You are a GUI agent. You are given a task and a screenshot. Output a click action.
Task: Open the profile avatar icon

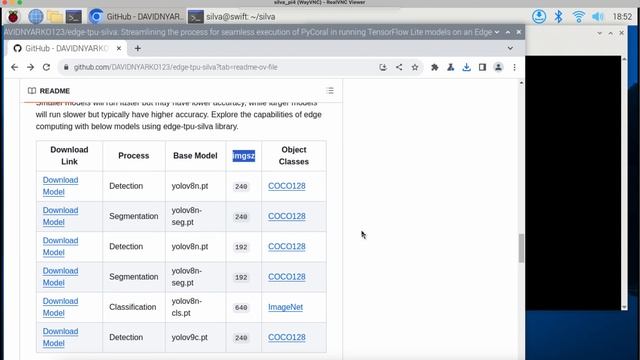coord(498,67)
